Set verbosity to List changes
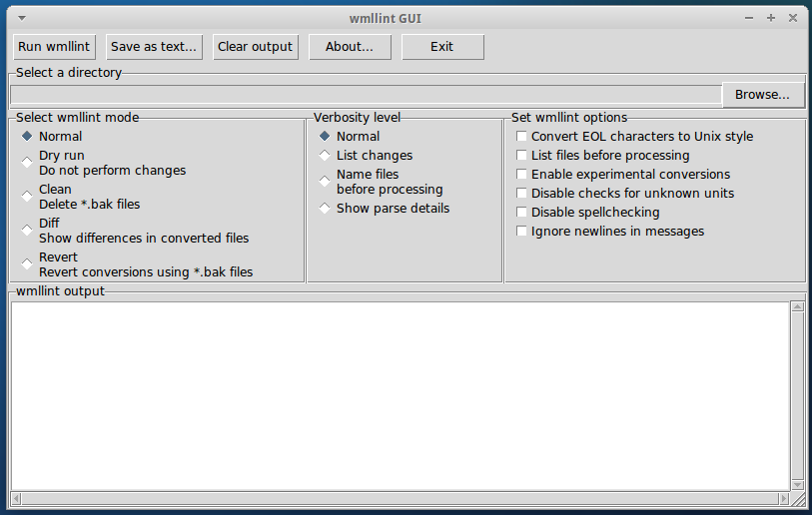Screen dimensions: 812x515 [x=325, y=156]
